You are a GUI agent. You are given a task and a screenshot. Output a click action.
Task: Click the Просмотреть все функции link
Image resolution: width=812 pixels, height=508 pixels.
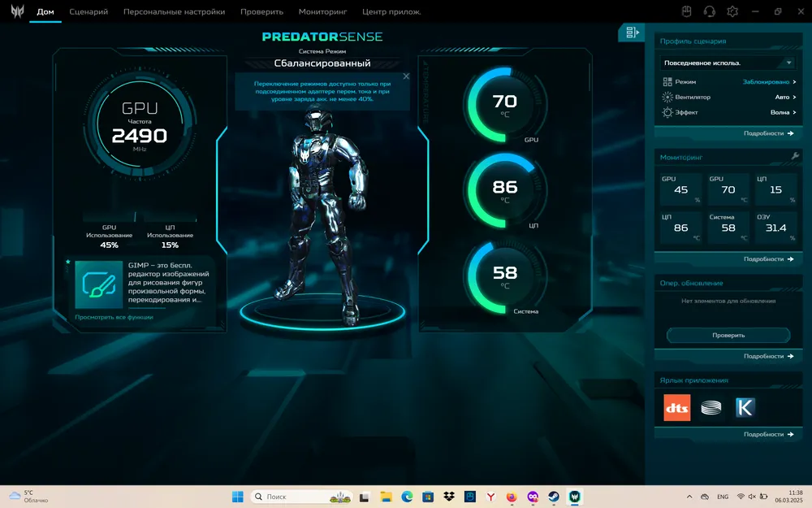[114, 317]
